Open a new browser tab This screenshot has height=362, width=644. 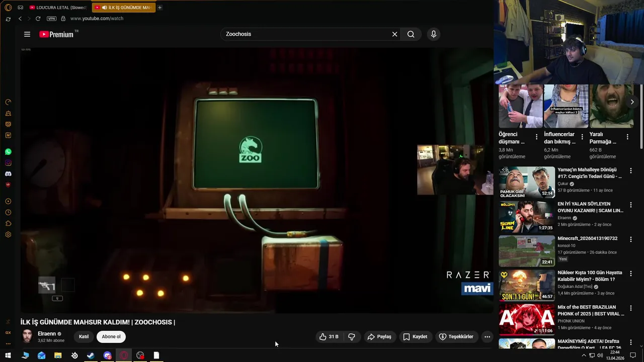click(160, 8)
